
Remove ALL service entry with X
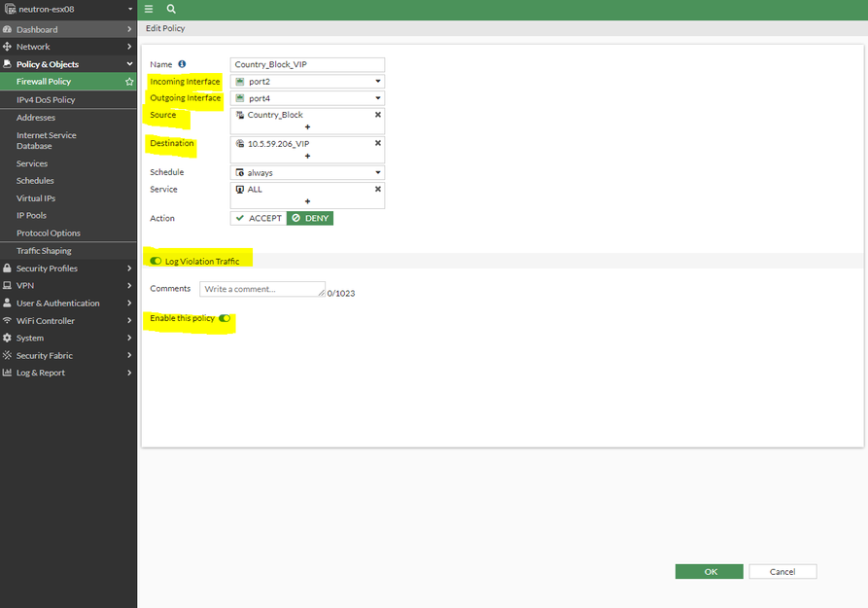pos(377,189)
